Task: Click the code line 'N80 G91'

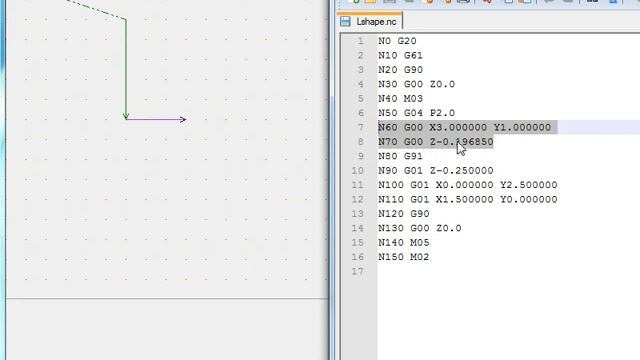Action: coord(400,156)
